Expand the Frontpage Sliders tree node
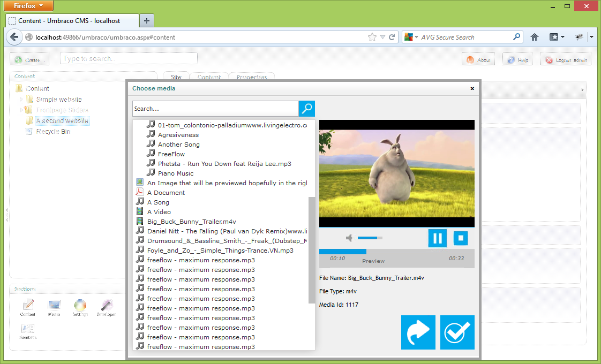This screenshot has height=364, width=601. click(x=20, y=110)
